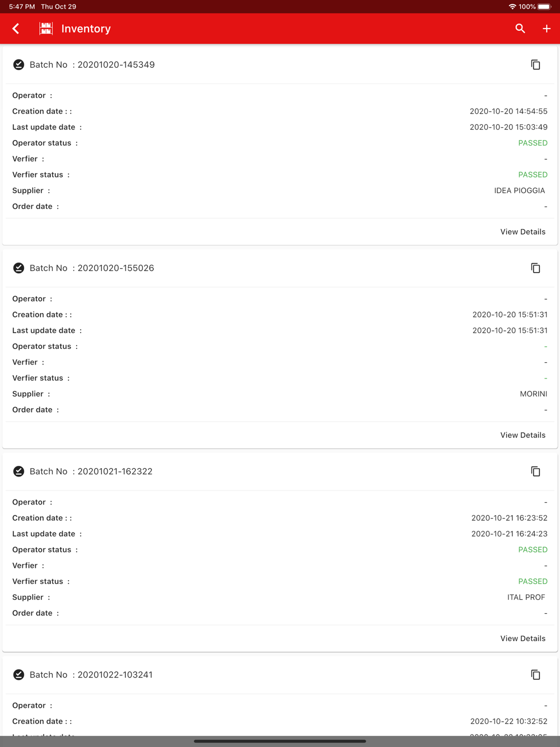The image size is (560, 747).
Task: Select the Inventory header title
Action: (x=86, y=29)
